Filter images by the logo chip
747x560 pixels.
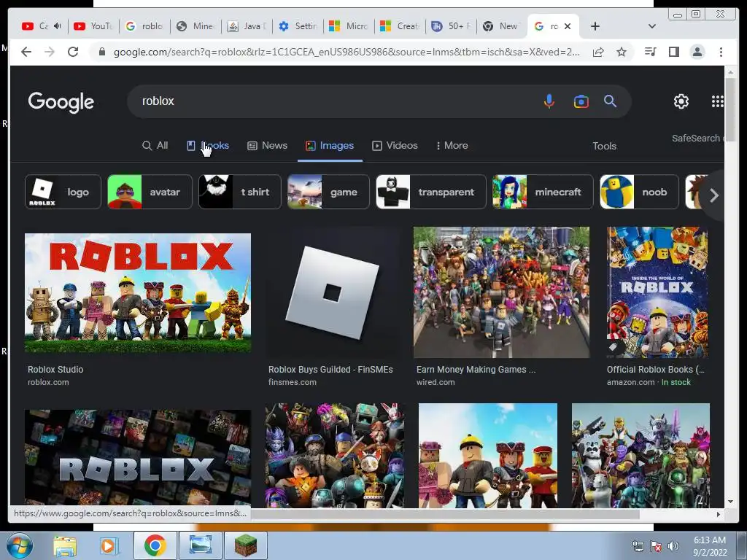63,192
